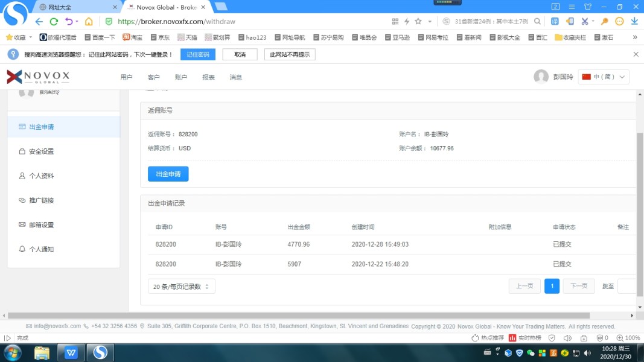Select 安全设置 in the left sidebar

pos(41,151)
